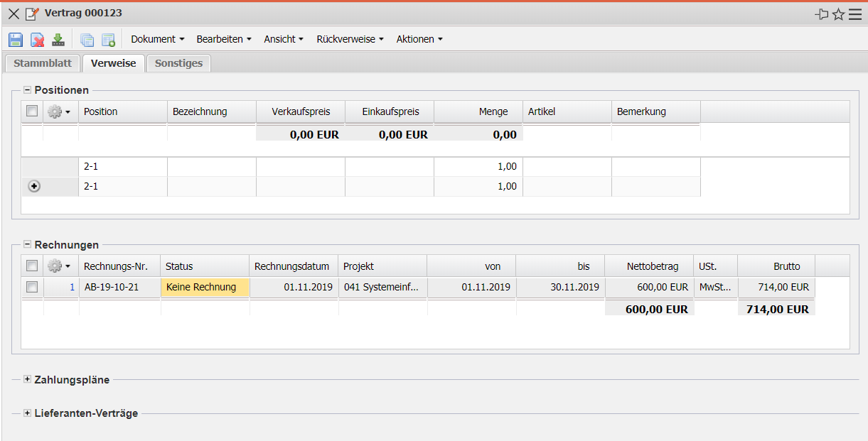Open the Rückverweise menu

pos(350,39)
